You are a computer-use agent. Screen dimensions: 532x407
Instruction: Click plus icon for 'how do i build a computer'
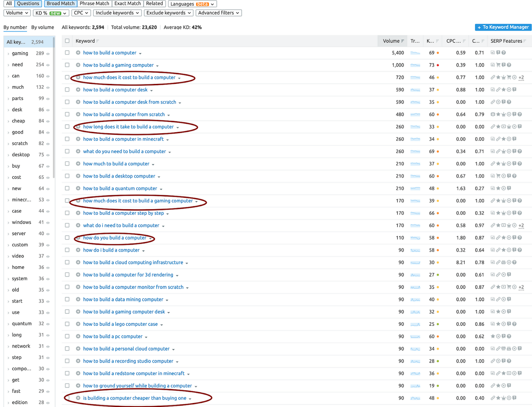pos(78,250)
